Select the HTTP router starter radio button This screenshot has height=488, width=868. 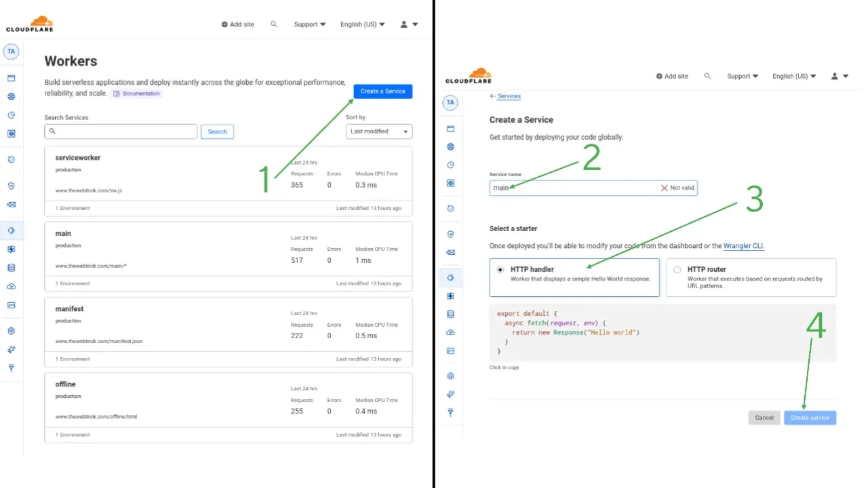point(677,270)
